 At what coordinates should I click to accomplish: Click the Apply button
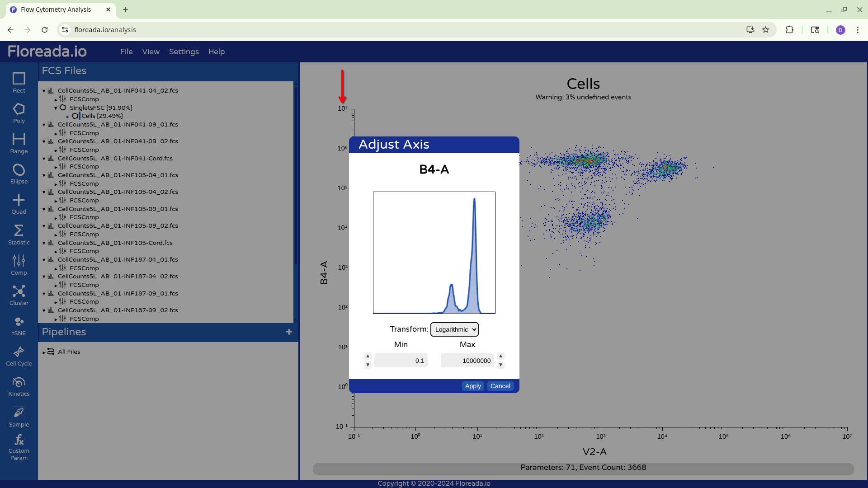click(x=473, y=386)
